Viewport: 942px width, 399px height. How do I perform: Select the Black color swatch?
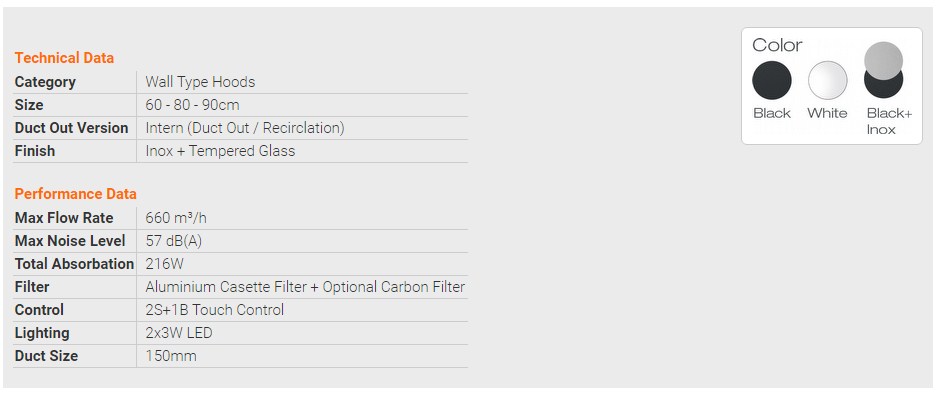[772, 80]
